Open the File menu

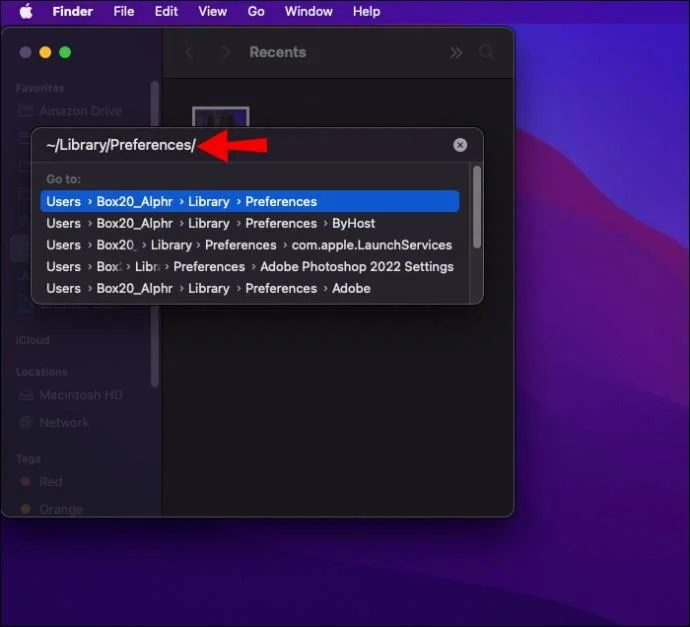coord(124,11)
